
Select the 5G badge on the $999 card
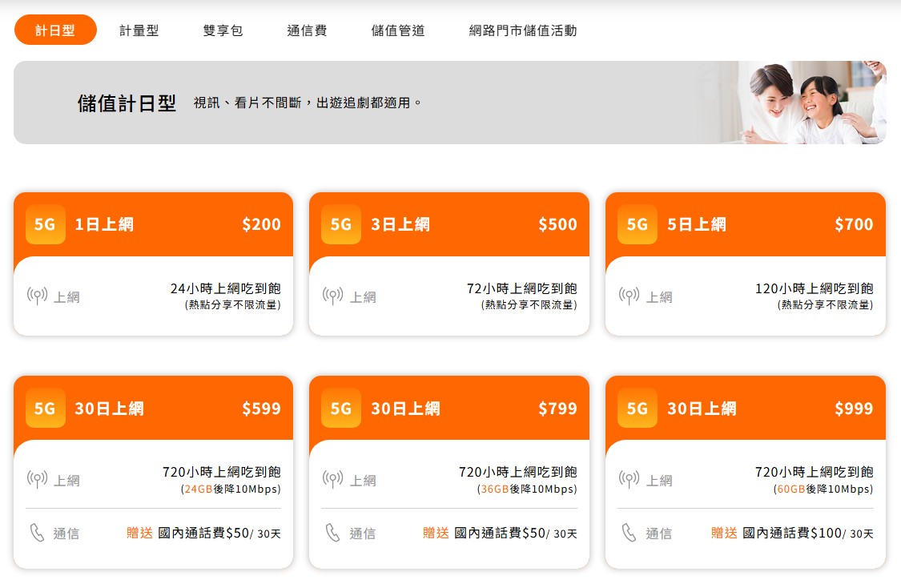tap(638, 409)
